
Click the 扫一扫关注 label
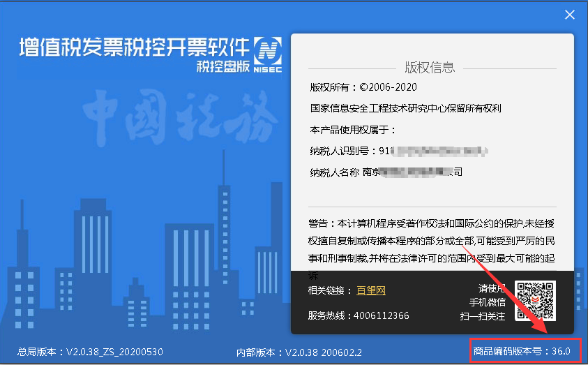[483, 316]
